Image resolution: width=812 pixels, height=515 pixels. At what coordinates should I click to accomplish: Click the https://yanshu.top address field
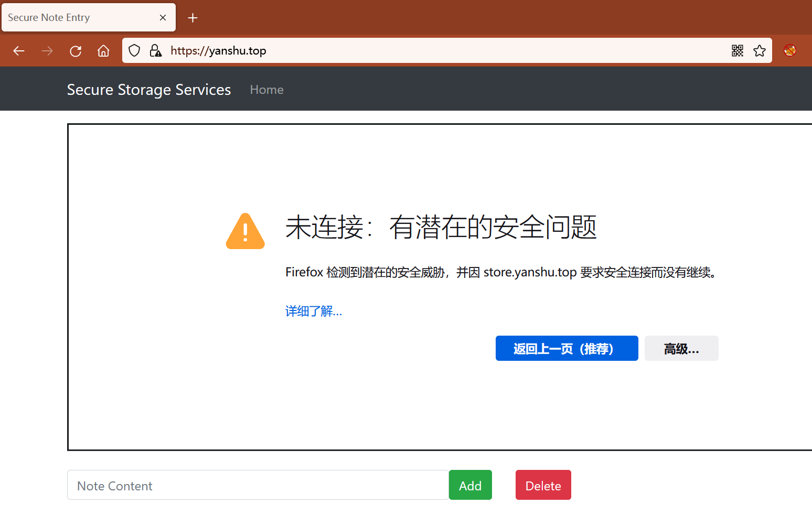tap(447, 50)
